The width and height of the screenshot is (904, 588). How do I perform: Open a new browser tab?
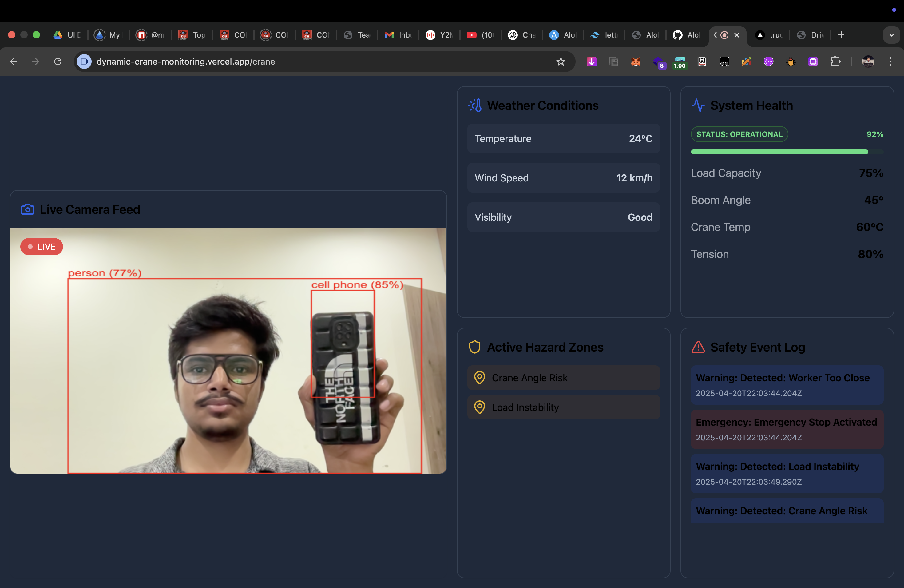841,35
